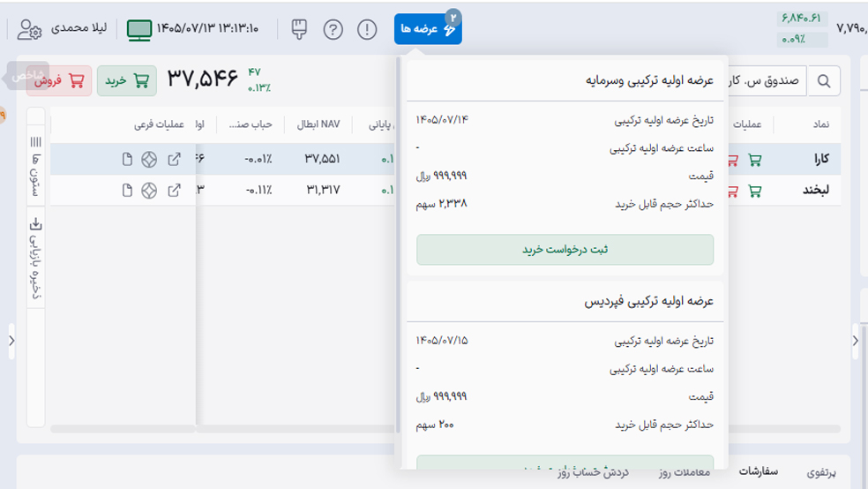The height and width of the screenshot is (489, 868).
Task: Click the index value ۶,۸۴۰.۶۱ in header
Action: (801, 19)
